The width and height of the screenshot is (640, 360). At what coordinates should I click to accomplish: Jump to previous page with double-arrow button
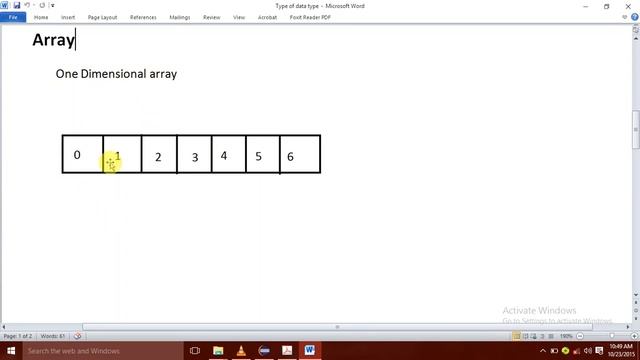click(636, 303)
